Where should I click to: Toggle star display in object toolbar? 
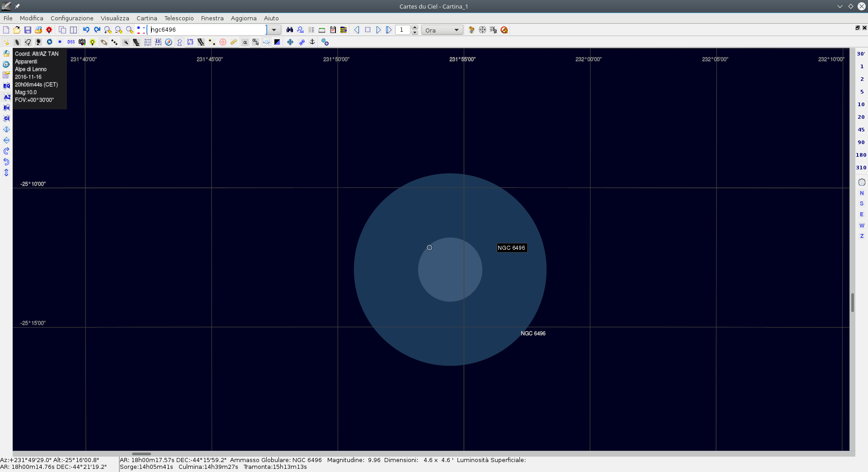[6, 42]
